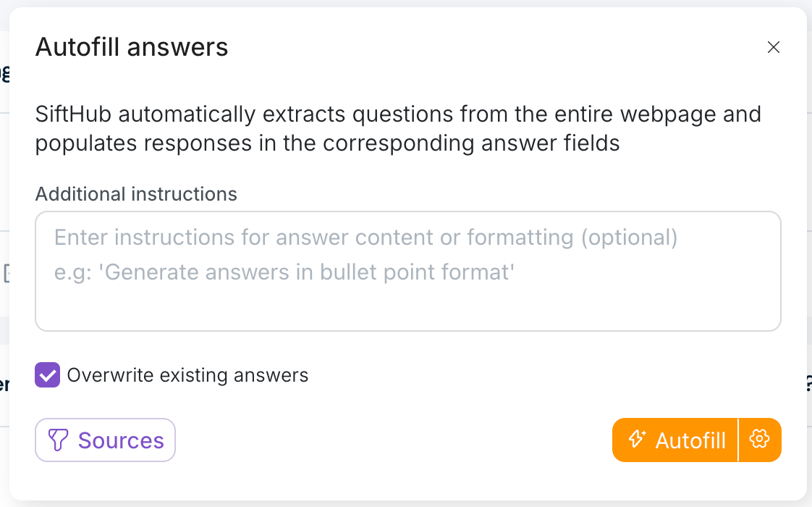
Task: Click the SiftHub description paragraph
Action: 398,128
